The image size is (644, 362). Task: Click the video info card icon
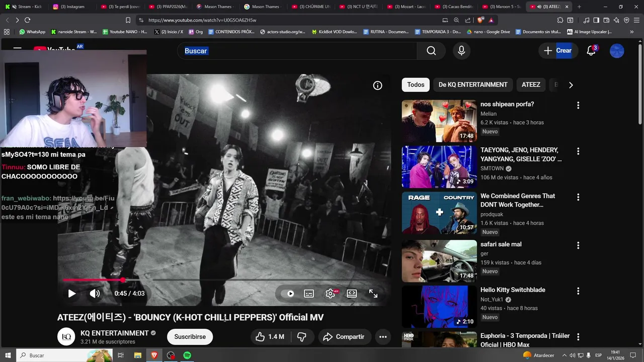pyautogui.click(x=377, y=85)
